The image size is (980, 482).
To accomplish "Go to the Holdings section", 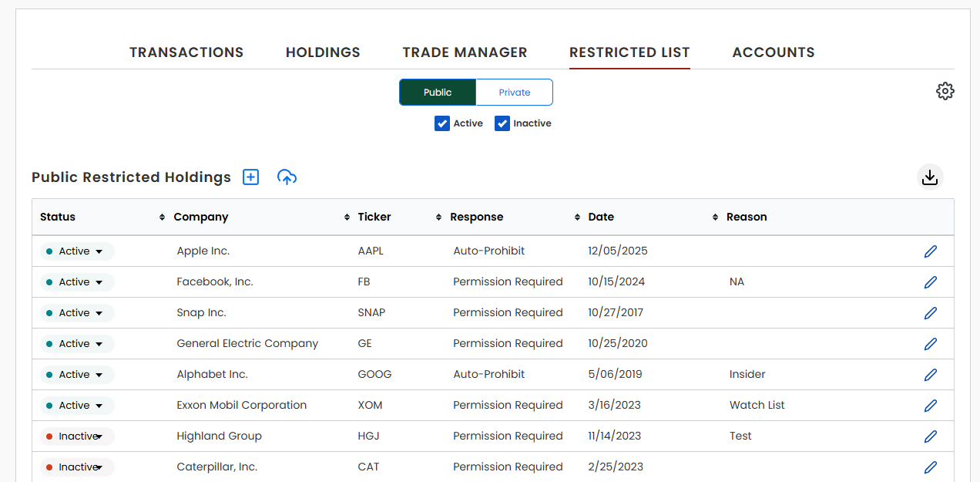I will (x=323, y=52).
